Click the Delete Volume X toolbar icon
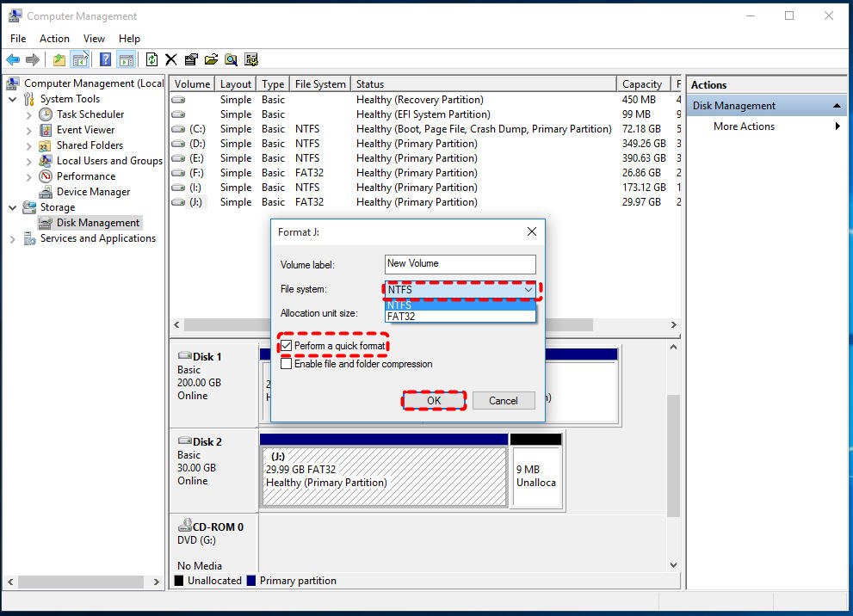 coord(171,59)
